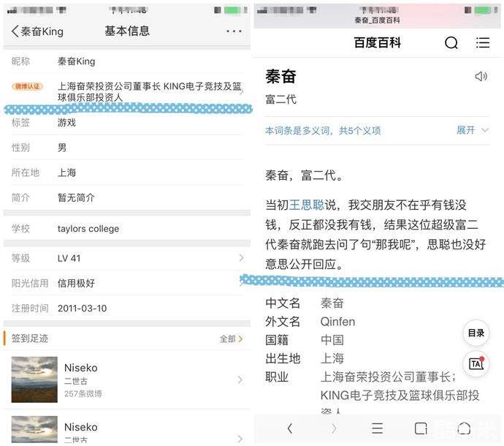Image resolution: width=504 pixels, height=446 pixels.
Task: Tap 全部 to view all check-ins
Action: [x=231, y=339]
